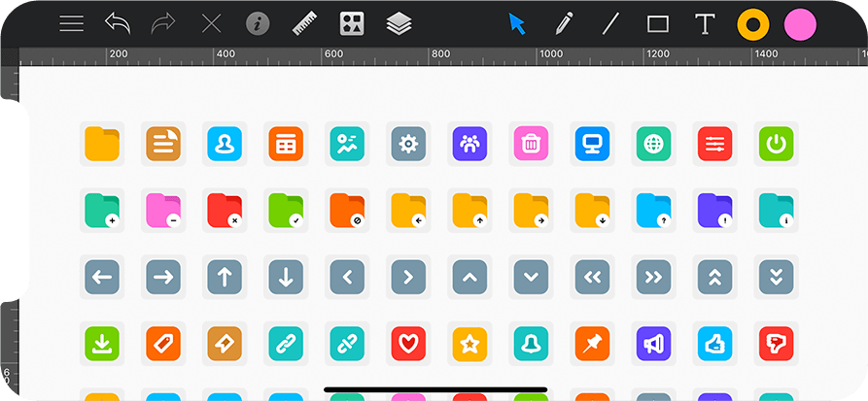Select the orange pushpin icon
868x401 pixels.
[x=592, y=344]
